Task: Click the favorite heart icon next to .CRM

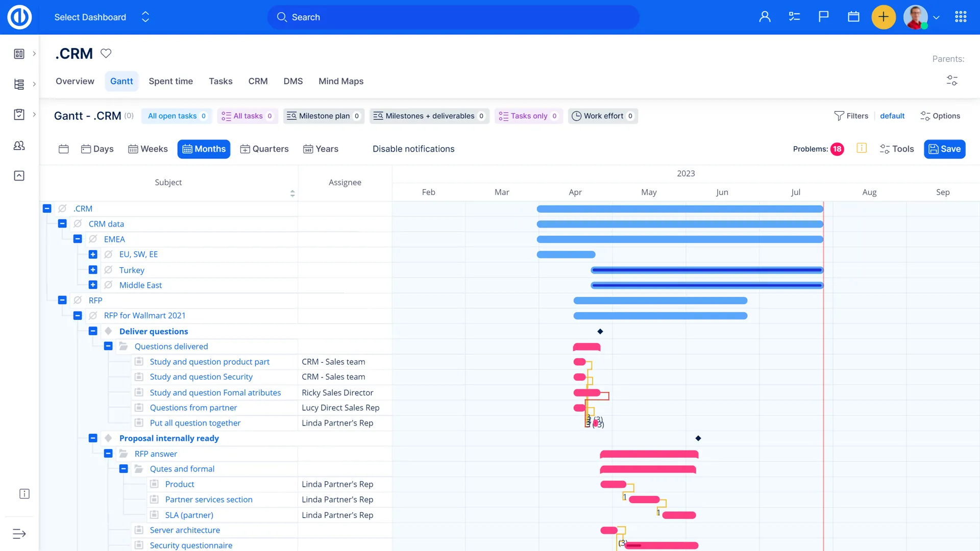Action: point(106,53)
